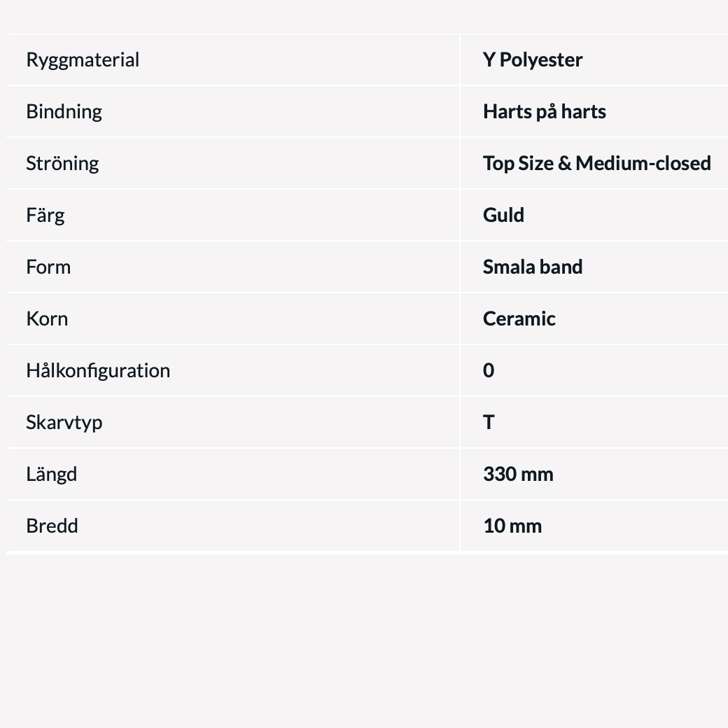Click the Bredd row label
This screenshot has height=728, width=728.
pyautogui.click(x=52, y=526)
